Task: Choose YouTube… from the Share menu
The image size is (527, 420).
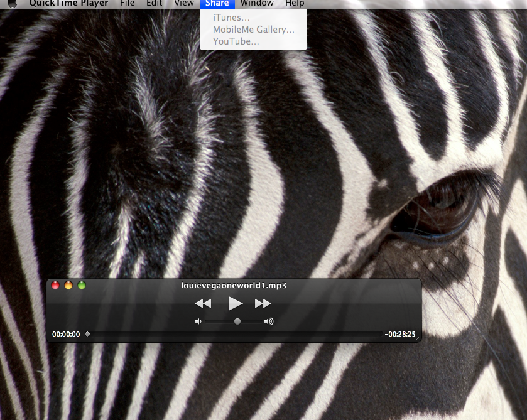Action: [253, 41]
